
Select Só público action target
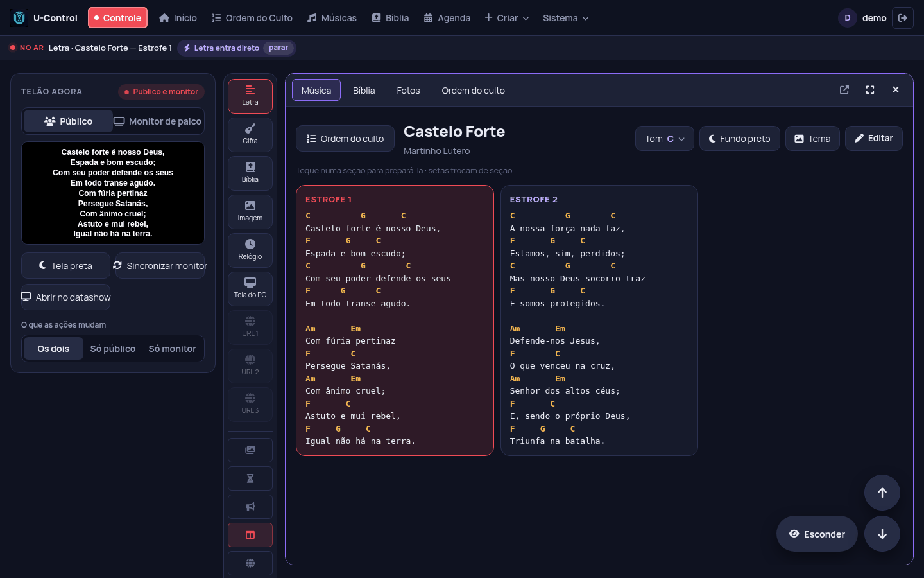point(113,349)
